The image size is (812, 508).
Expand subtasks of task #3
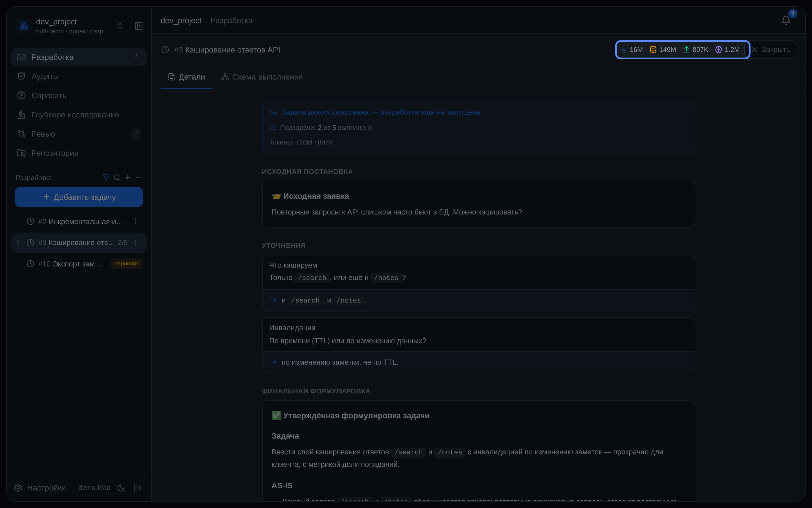point(18,242)
